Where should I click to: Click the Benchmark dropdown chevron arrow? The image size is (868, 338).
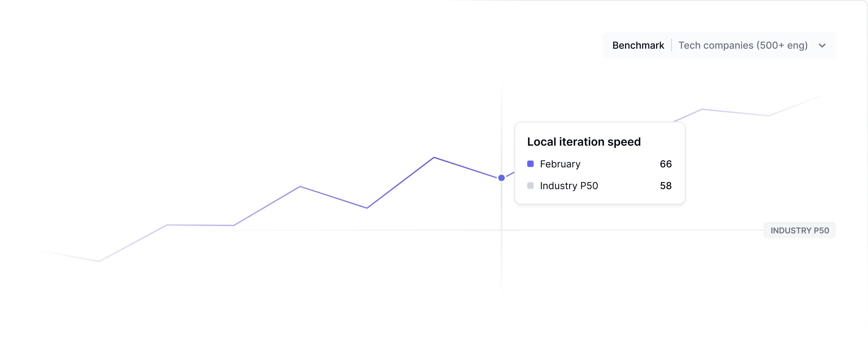pos(822,46)
